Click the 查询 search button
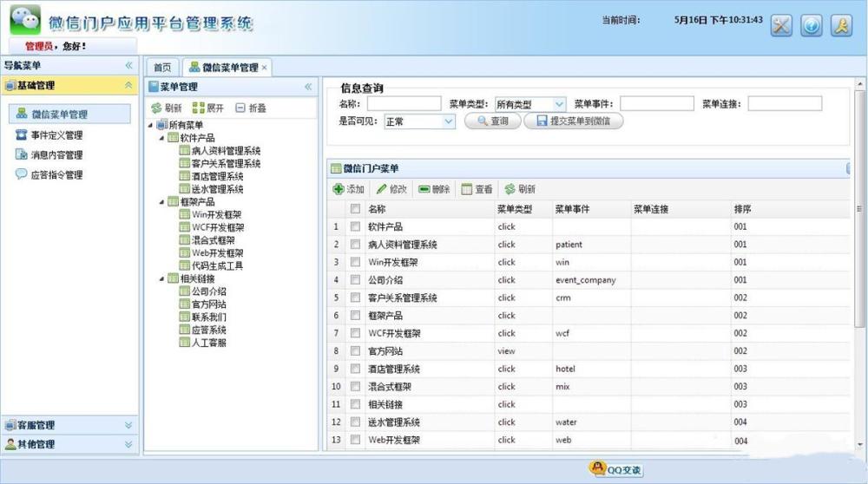868x484 pixels. click(492, 121)
